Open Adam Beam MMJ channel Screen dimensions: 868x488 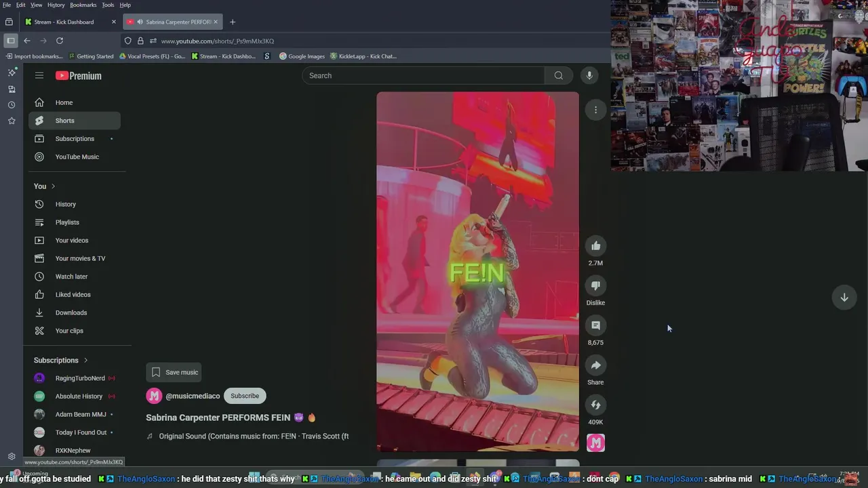pos(75,414)
